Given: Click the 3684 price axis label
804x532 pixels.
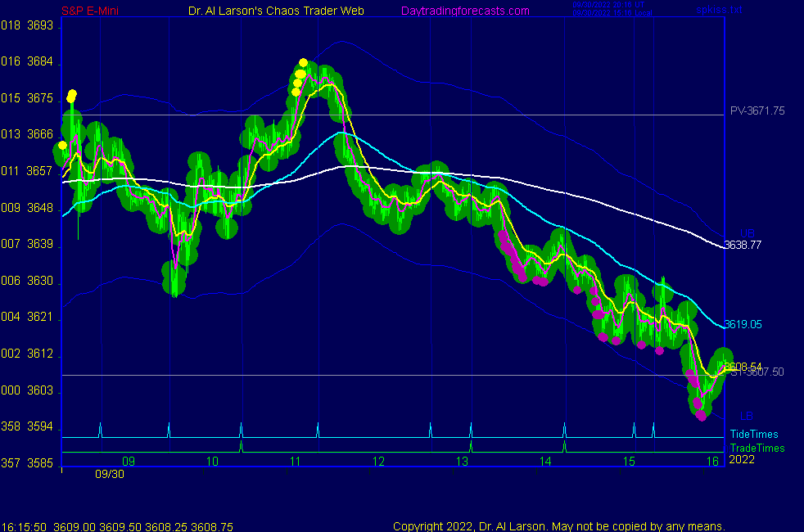Looking at the screenshot, I should tap(40, 61).
